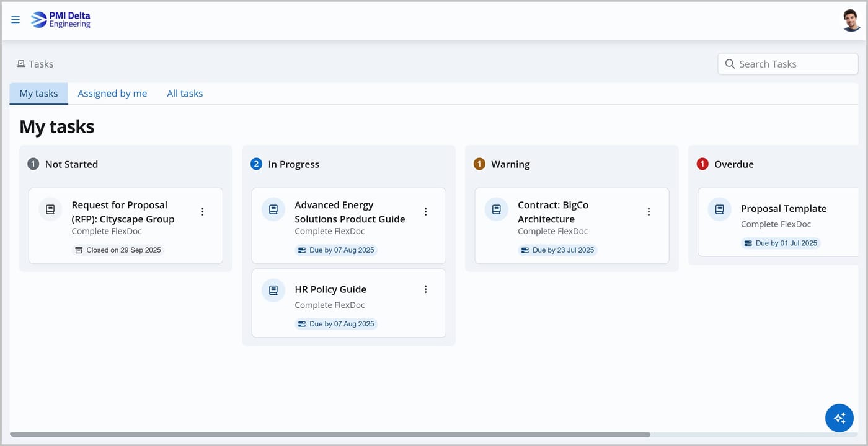The height and width of the screenshot is (446, 868).
Task: Switch to the All tasks tab
Action: coord(185,94)
